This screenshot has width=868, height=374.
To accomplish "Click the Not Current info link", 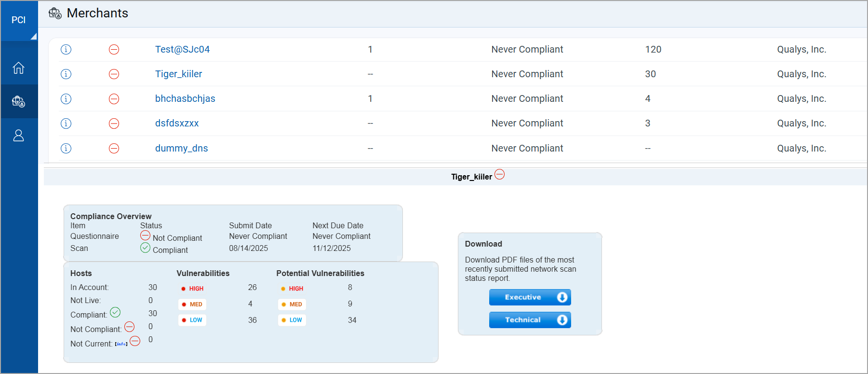I will [x=121, y=344].
